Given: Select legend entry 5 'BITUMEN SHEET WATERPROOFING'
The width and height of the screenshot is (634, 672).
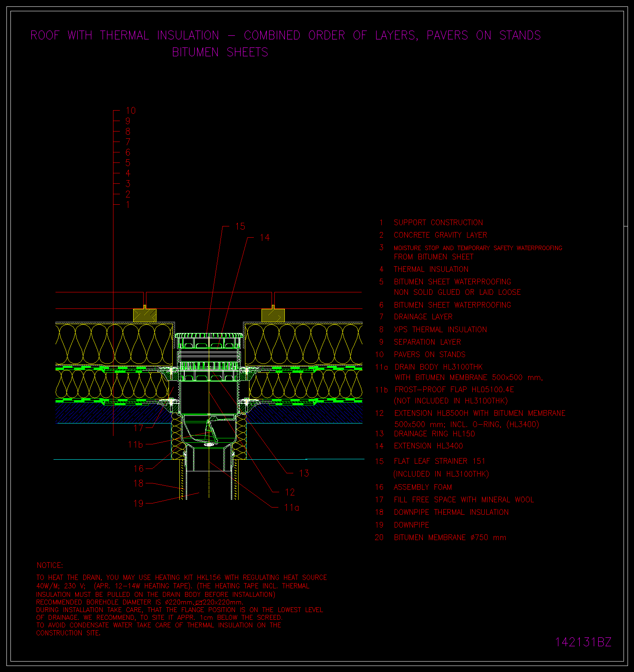Looking at the screenshot, I should tap(453, 282).
